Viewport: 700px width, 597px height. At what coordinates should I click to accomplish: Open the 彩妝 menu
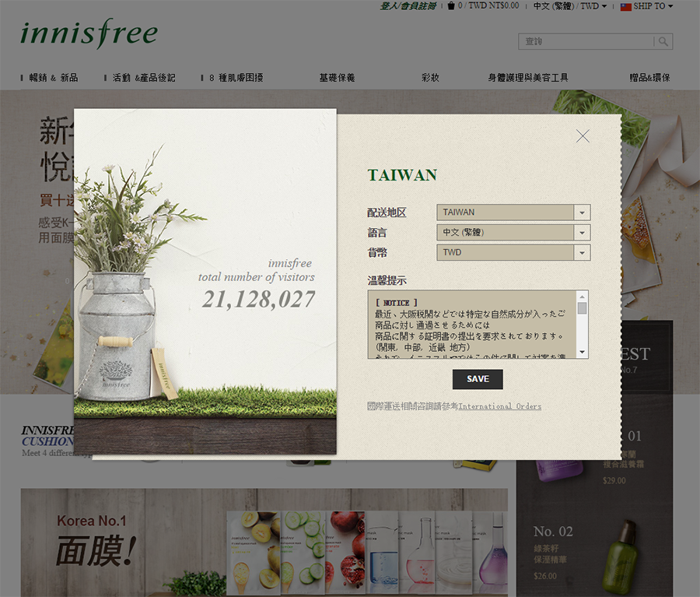(x=430, y=78)
